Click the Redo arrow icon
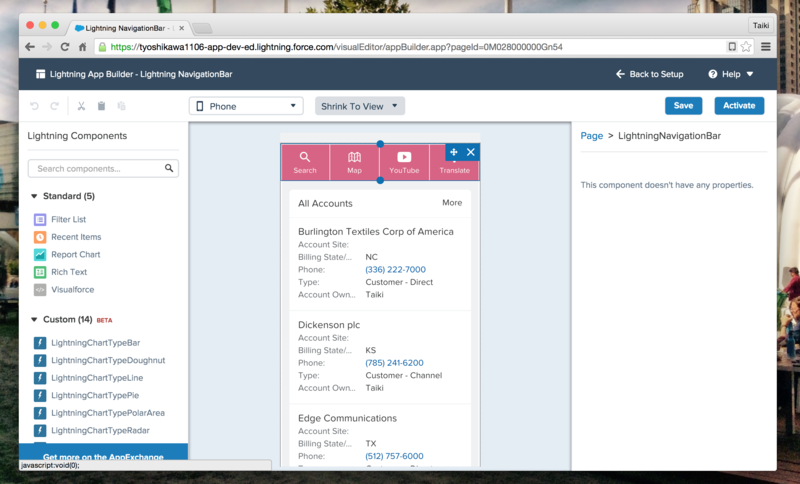 point(55,106)
